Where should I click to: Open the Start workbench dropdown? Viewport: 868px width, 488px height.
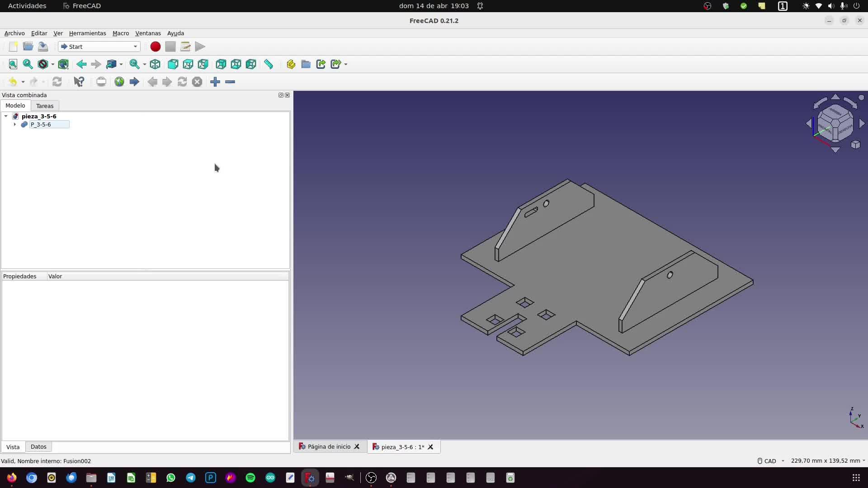[99, 47]
